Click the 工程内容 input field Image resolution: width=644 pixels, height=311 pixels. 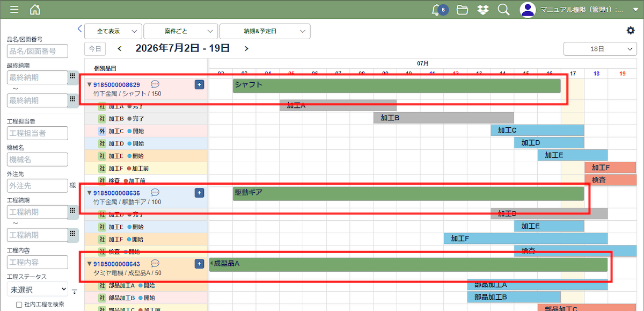click(x=38, y=262)
